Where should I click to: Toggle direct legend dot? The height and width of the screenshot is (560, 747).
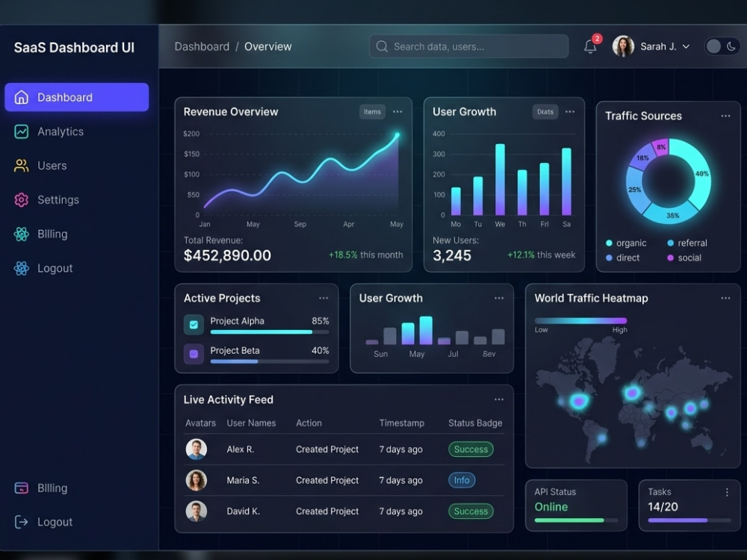609,258
